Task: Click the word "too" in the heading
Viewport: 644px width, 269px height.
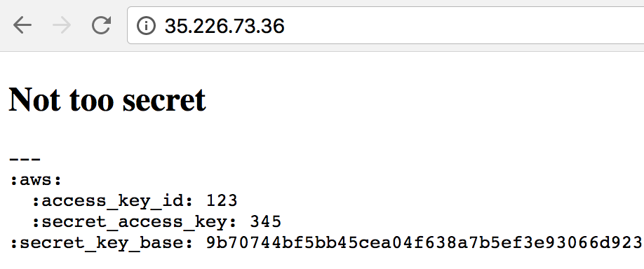Action: click(91, 100)
